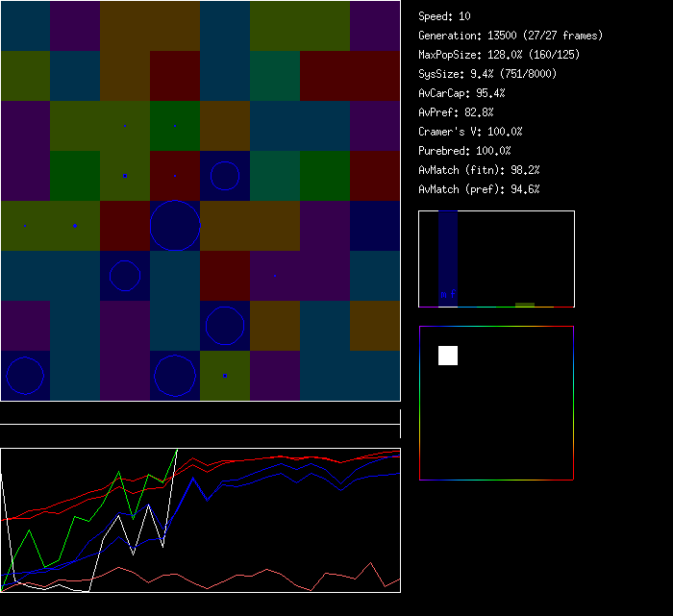Select the small circle right of the dotted red cell
673x616 pixels.
[x=225, y=176]
